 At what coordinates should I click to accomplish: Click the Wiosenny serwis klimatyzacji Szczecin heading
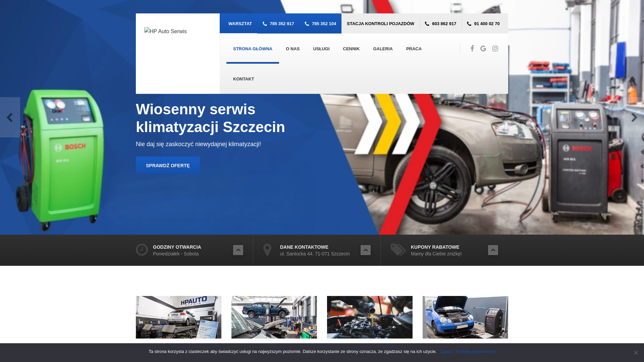(x=210, y=118)
